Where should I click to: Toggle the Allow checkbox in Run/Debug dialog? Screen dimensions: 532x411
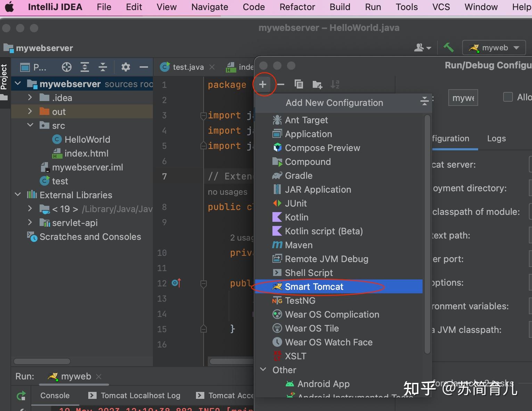[x=508, y=97]
